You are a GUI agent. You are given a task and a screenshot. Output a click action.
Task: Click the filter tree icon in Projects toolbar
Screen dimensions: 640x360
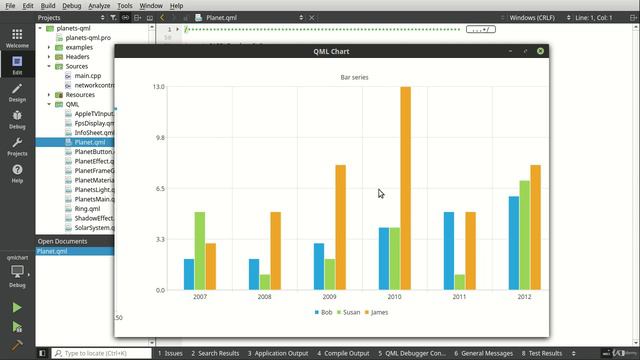(x=113, y=18)
